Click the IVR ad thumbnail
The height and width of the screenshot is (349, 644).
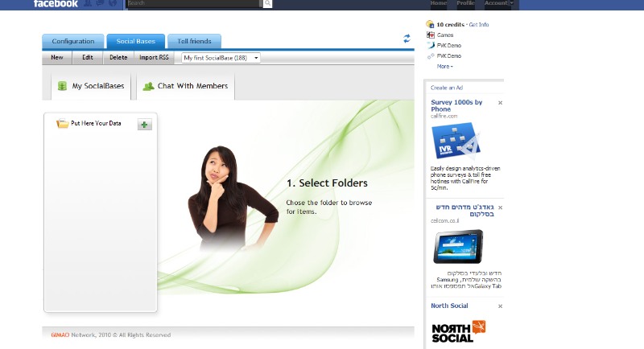(x=456, y=141)
